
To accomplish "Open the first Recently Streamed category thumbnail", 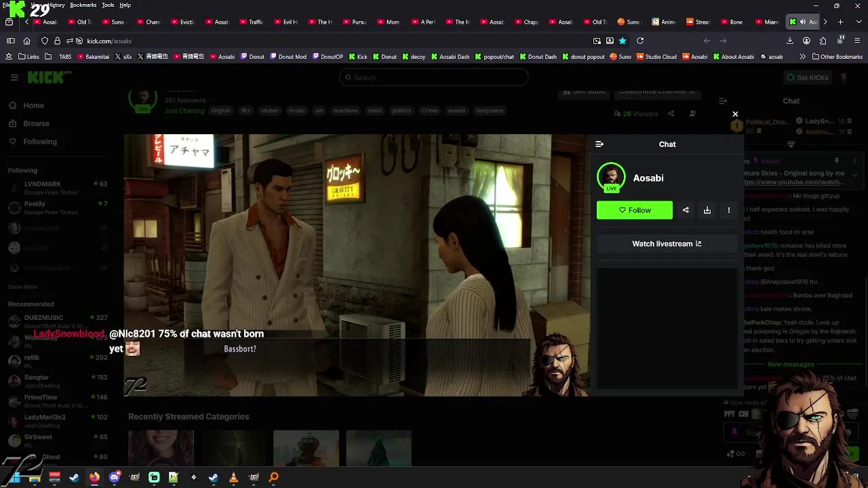I will pyautogui.click(x=161, y=449).
